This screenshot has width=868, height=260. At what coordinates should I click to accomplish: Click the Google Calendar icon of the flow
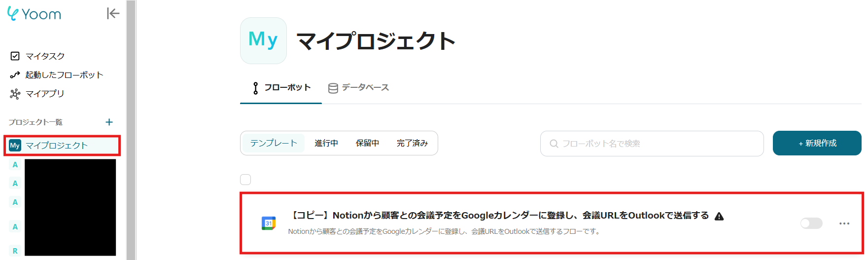coord(269,223)
